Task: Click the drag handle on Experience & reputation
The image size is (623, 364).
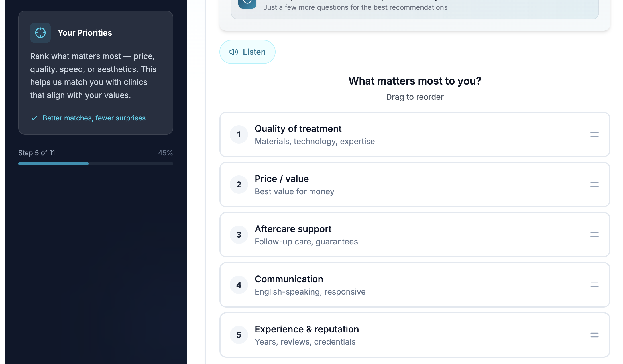Action: 595,335
